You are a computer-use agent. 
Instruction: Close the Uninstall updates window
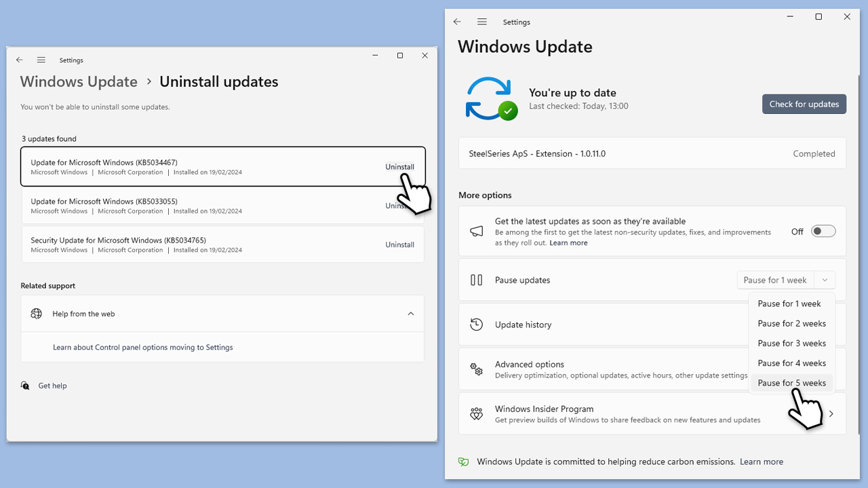point(425,56)
